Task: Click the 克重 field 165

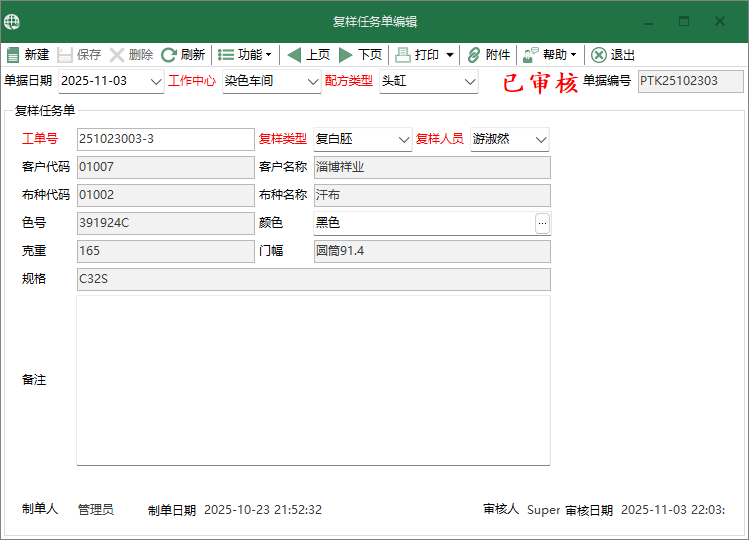Action: 166,251
